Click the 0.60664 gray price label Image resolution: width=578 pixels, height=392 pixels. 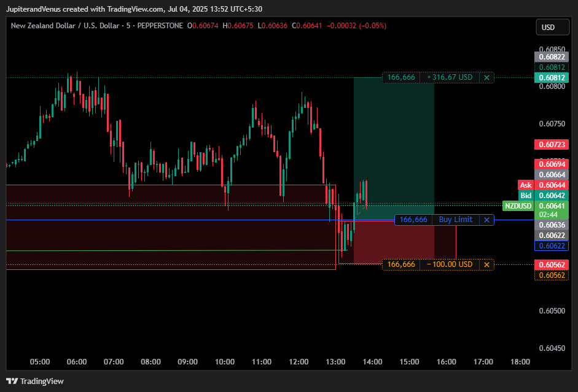point(552,174)
